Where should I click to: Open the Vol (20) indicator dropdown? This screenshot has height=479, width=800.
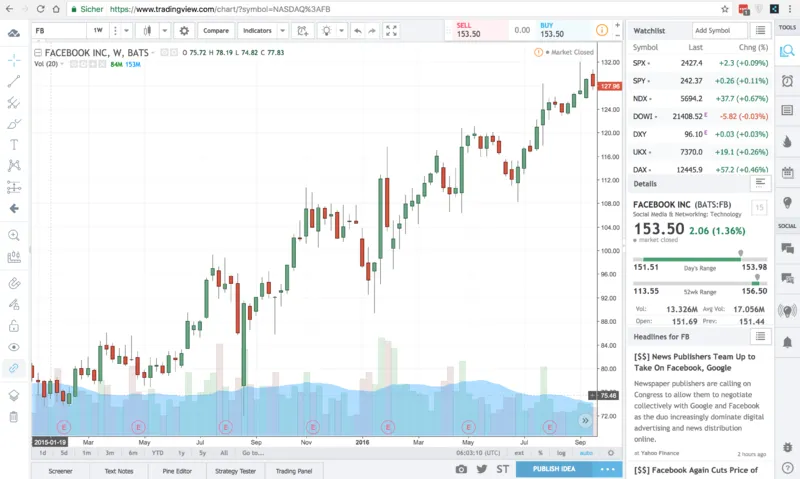62,64
